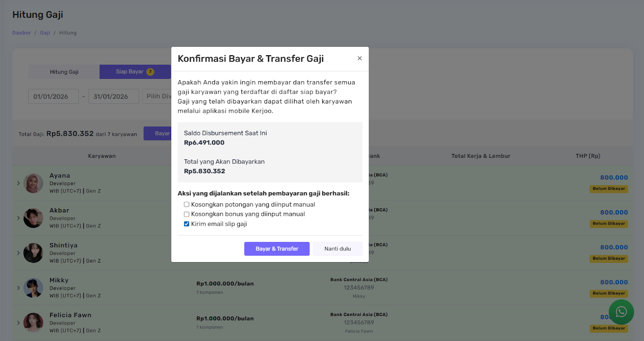Screen dimensions: 644x341
Task: Click Felicia Fawn's avatar
Action: pos(33,322)
